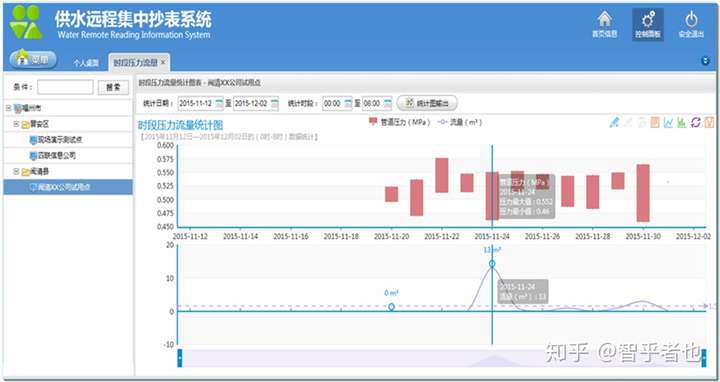Click the left data zoom slider handle

tap(180, 358)
